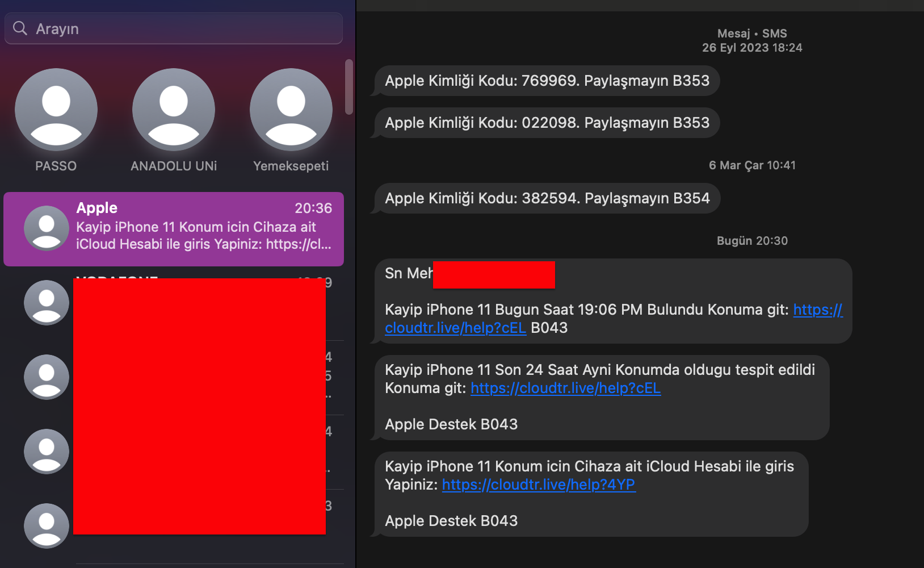
Task: Open cloudtr.live/help?cEL link in Son 24 Saat message
Action: click(565, 388)
